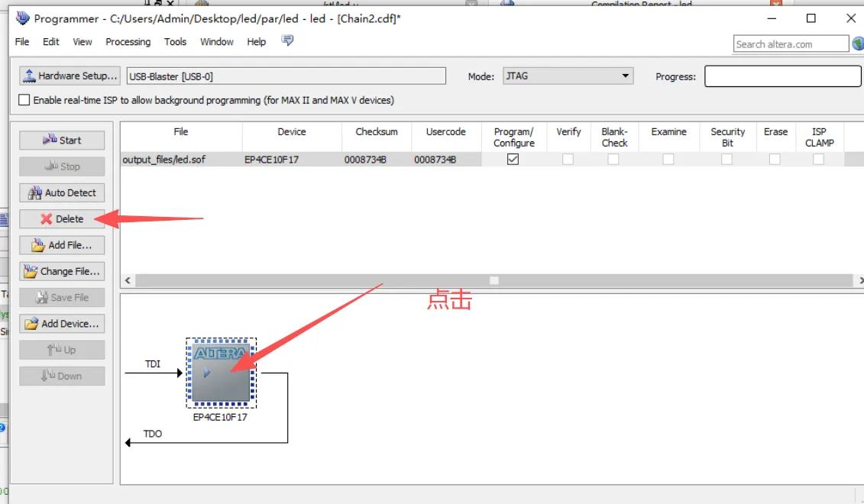Viewport: 864px width, 504px height.
Task: Enable Examine for led.sof
Action: tap(668, 159)
